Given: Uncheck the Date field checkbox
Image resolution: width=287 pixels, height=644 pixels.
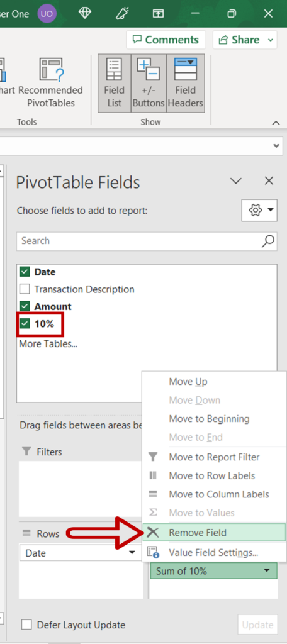Looking at the screenshot, I should [25, 272].
